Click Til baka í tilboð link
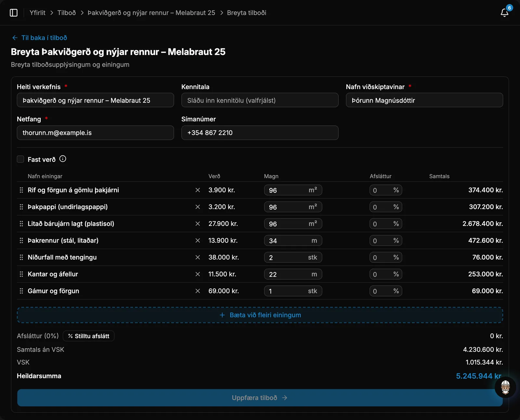The image size is (520, 420). (x=40, y=38)
